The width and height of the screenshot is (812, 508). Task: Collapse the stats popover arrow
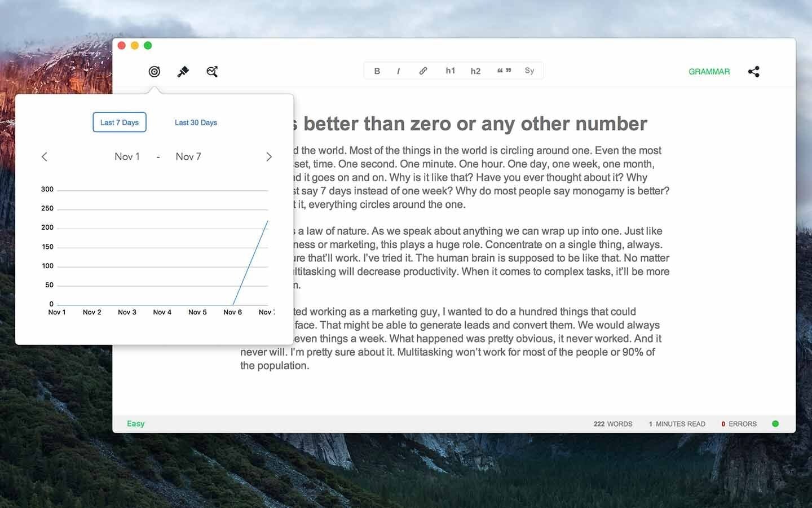pyautogui.click(x=154, y=89)
